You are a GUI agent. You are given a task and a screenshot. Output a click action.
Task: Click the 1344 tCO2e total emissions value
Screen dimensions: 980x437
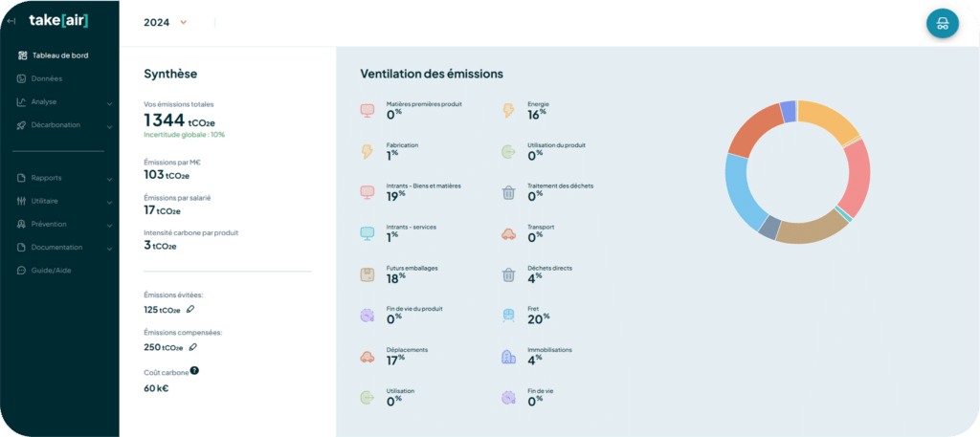point(179,120)
